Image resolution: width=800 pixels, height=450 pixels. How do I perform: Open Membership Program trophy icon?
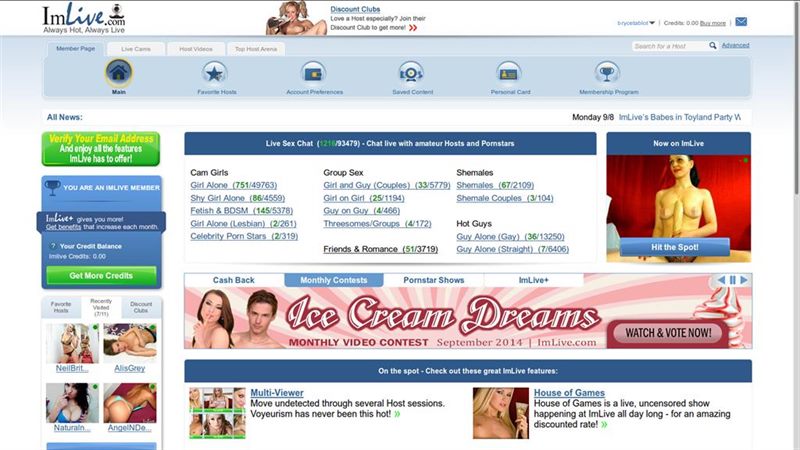coord(607,73)
